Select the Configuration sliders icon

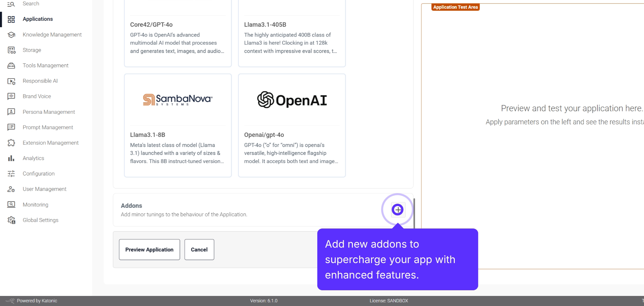tap(11, 173)
